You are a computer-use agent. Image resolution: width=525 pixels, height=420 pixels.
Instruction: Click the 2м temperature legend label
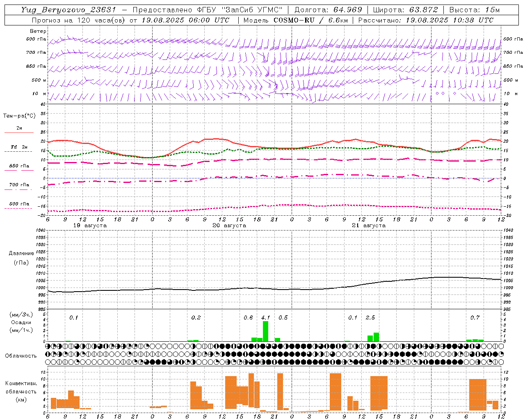(19, 128)
